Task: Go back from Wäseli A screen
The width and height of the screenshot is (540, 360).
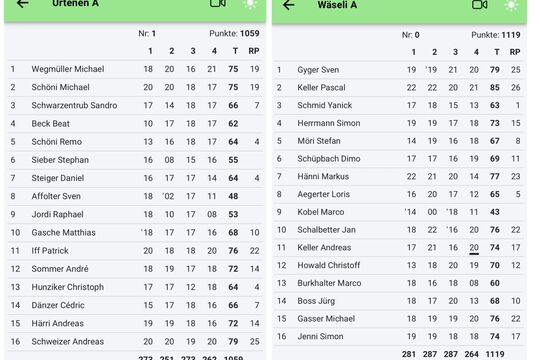Action: [288, 5]
